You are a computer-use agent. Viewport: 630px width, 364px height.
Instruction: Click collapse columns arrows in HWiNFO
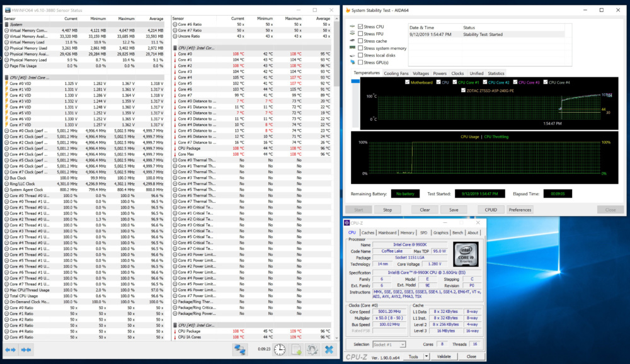26,350
